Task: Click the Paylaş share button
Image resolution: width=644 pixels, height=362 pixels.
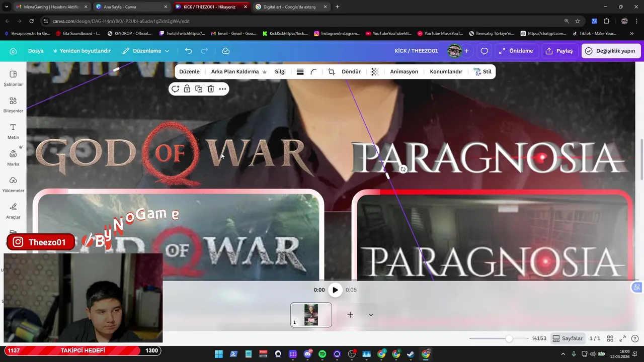Action: [x=559, y=51]
